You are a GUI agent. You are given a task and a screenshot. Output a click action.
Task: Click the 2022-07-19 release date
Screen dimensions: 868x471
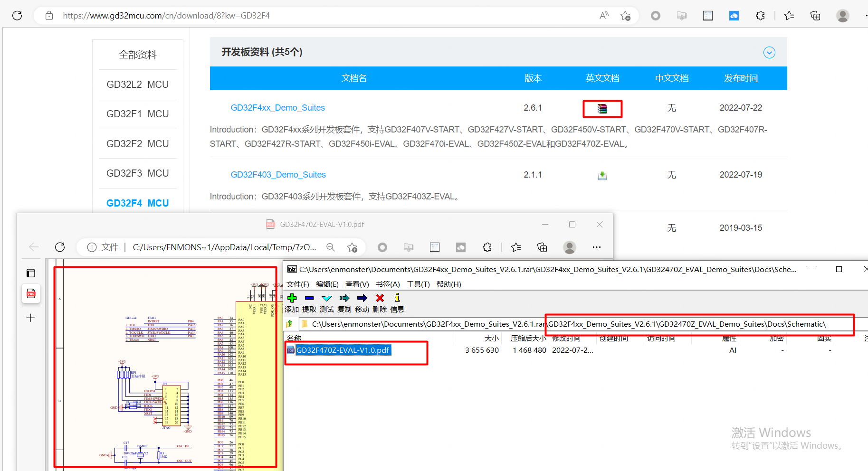pyautogui.click(x=741, y=175)
